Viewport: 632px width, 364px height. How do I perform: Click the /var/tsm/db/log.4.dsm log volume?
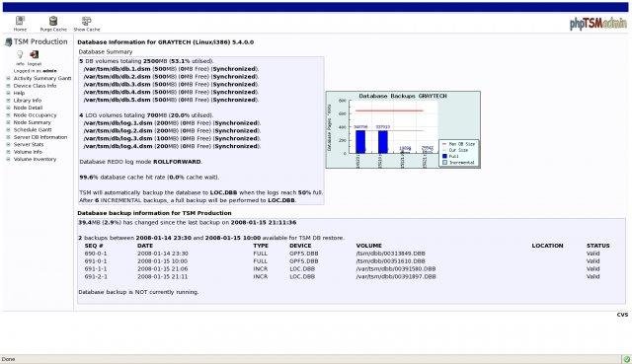118,146
